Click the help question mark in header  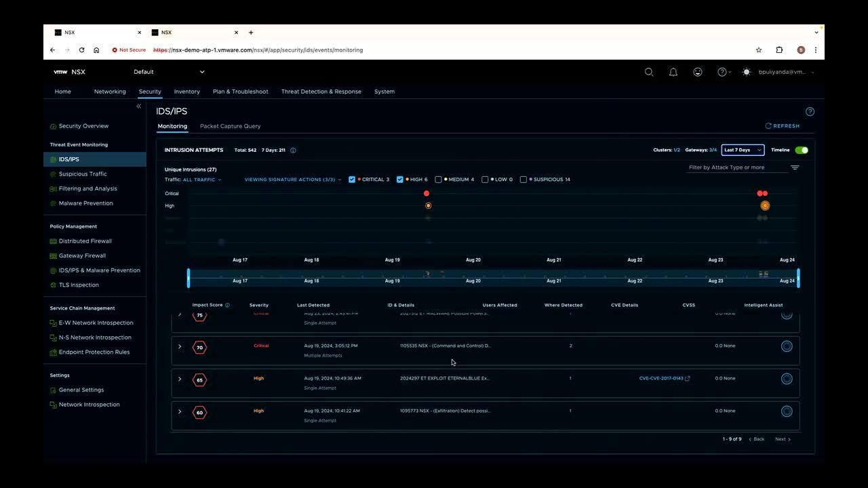tap(722, 72)
